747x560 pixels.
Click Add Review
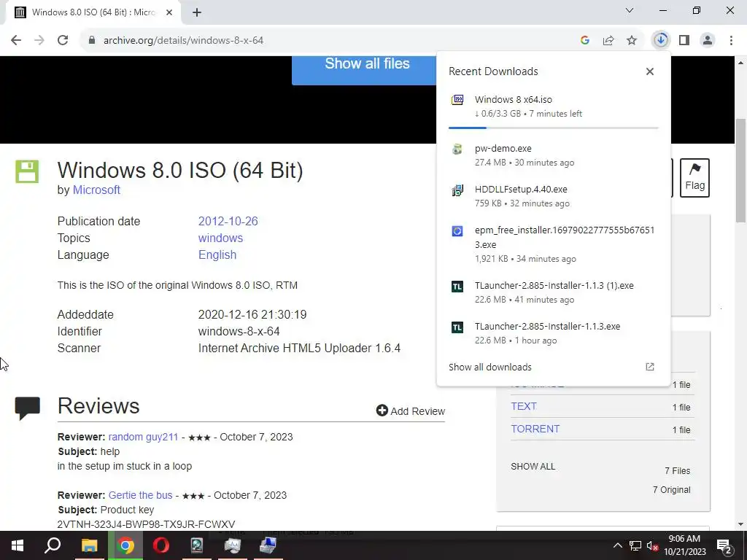tap(410, 411)
